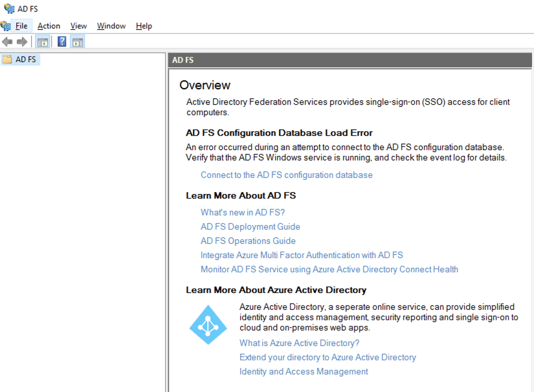534x392 pixels.
Task: Click the Back arrow toolbar icon
Action: click(x=7, y=42)
